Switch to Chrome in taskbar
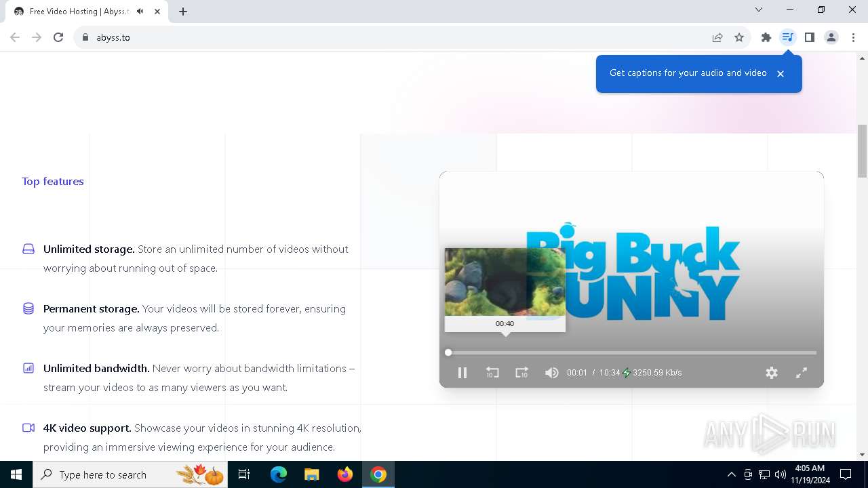Screen dimensions: 868x488 378,474
